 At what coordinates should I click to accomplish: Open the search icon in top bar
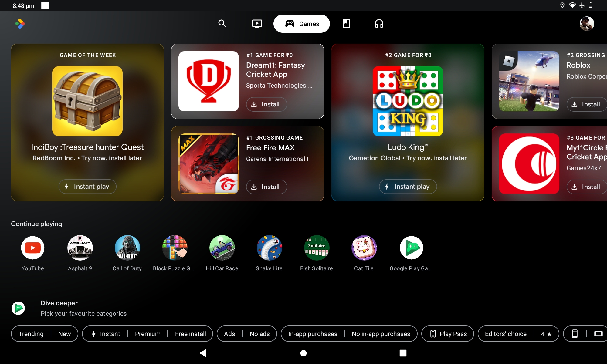pyautogui.click(x=222, y=24)
